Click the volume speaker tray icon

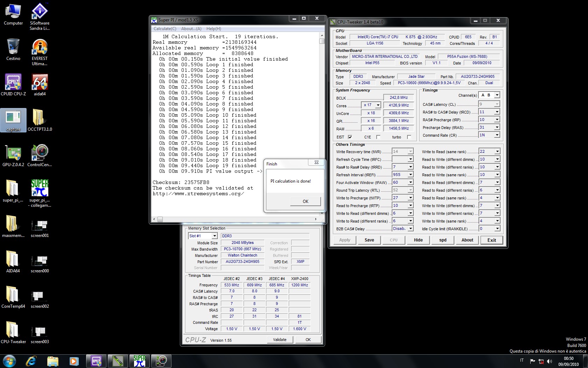point(549,361)
